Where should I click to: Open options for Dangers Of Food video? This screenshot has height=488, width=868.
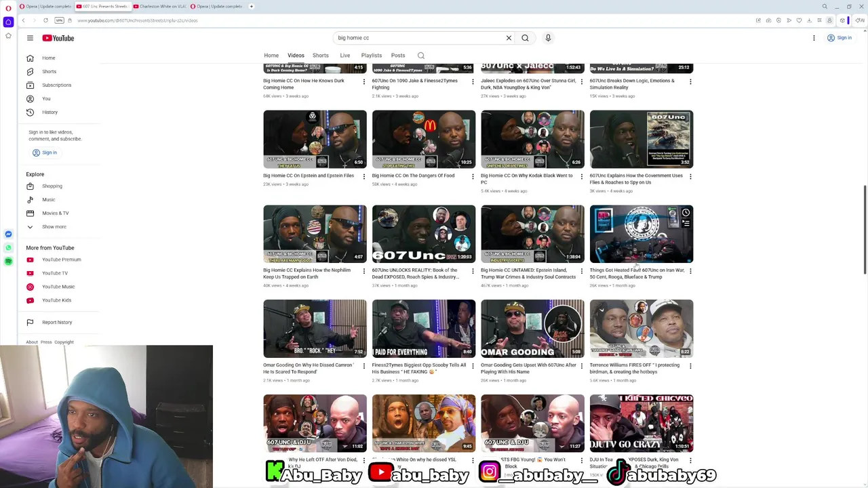[x=473, y=176]
